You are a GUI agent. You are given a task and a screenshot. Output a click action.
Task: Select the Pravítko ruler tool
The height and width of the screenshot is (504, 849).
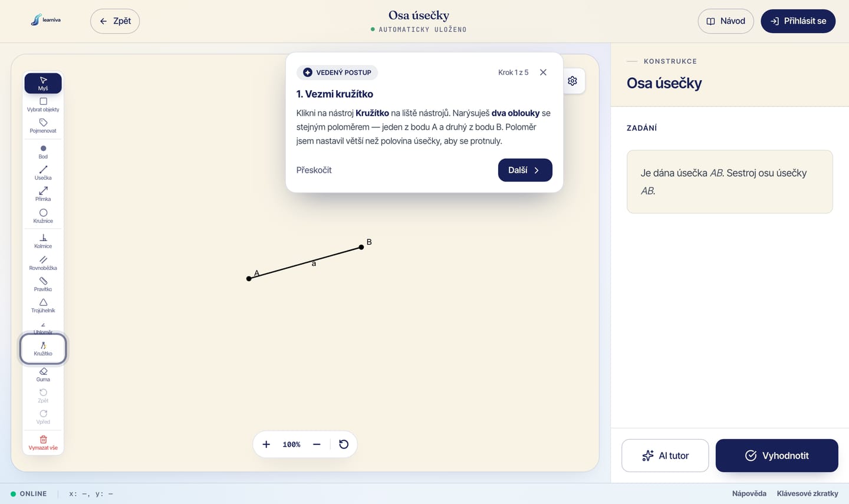click(x=43, y=285)
